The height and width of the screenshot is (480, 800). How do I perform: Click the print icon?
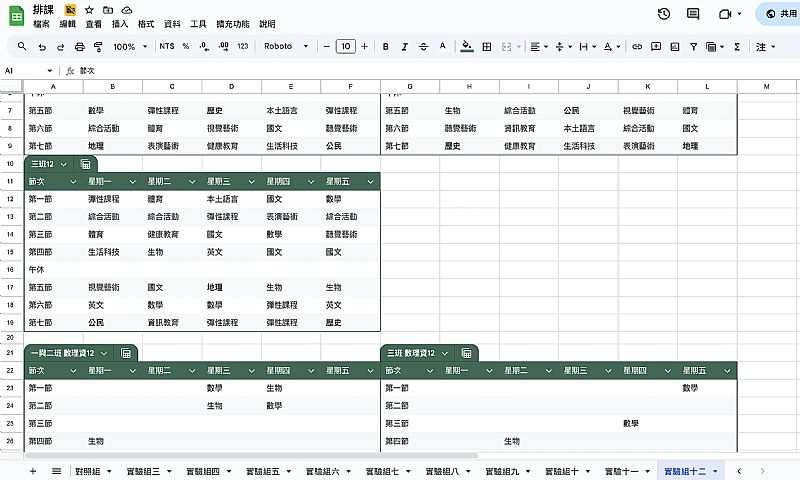click(x=79, y=47)
